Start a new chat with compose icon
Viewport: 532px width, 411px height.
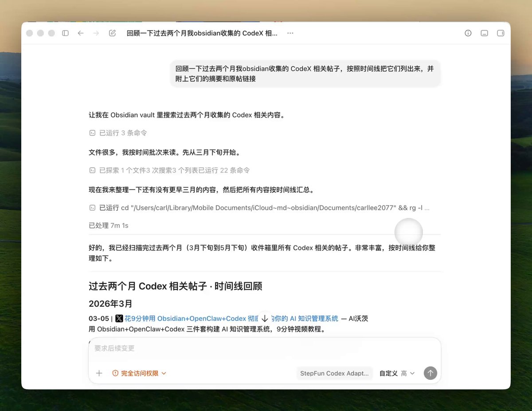[113, 33]
